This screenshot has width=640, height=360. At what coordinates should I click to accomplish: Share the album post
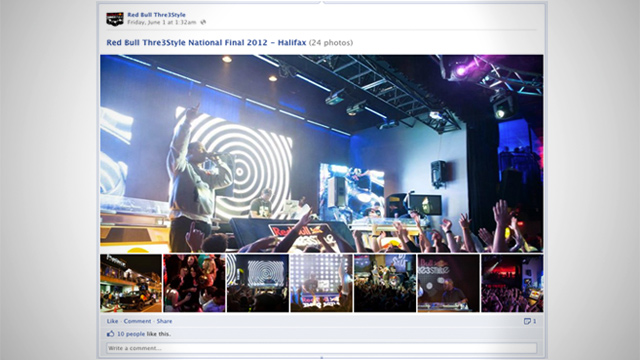164,321
